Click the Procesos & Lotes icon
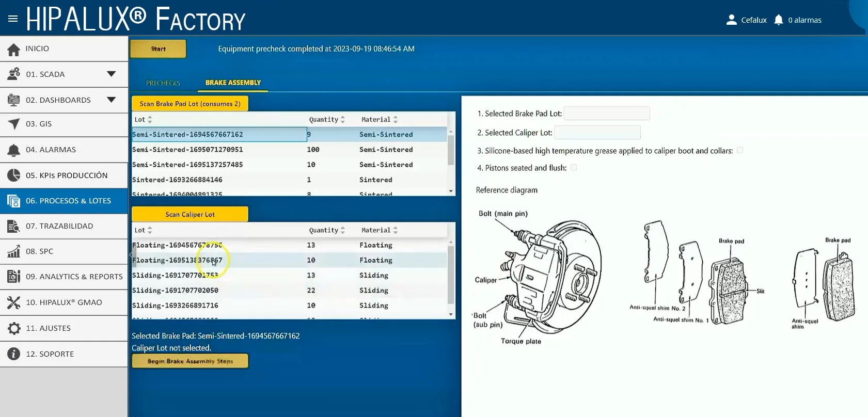Viewport: 868px width, 417px height. [14, 201]
